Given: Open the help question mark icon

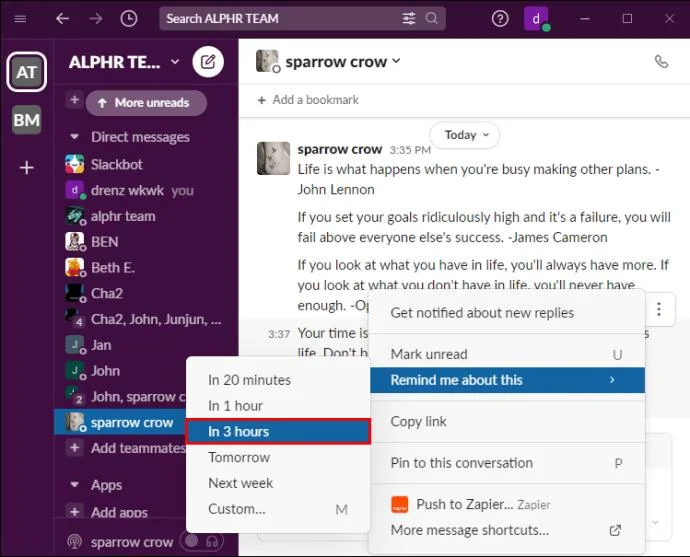Looking at the screenshot, I should pos(500,18).
